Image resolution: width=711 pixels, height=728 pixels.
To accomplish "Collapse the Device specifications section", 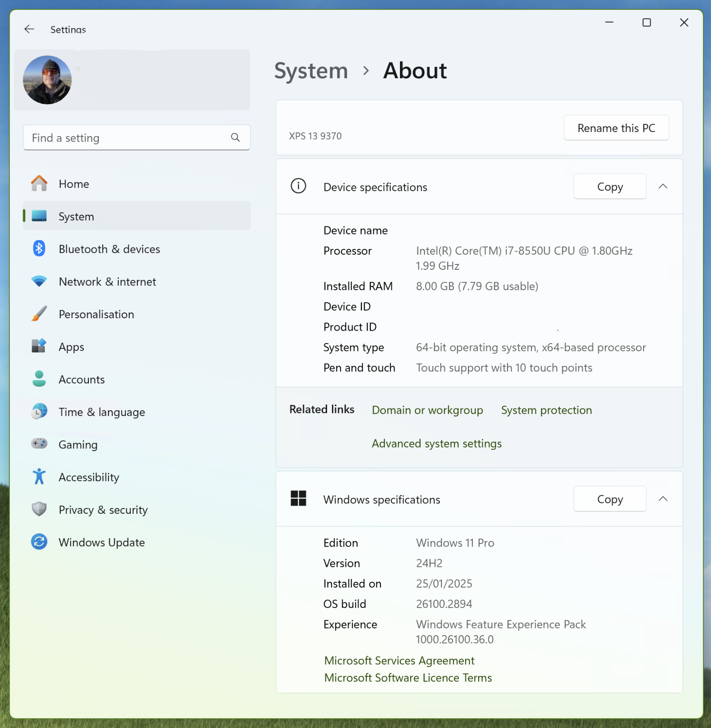I will (x=663, y=187).
